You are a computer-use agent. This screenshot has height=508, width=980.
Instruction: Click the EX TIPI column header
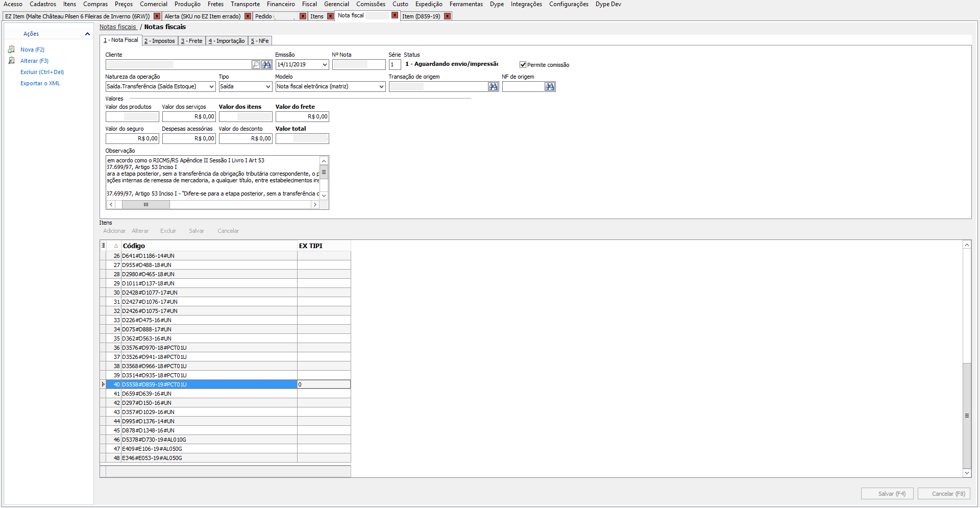324,246
